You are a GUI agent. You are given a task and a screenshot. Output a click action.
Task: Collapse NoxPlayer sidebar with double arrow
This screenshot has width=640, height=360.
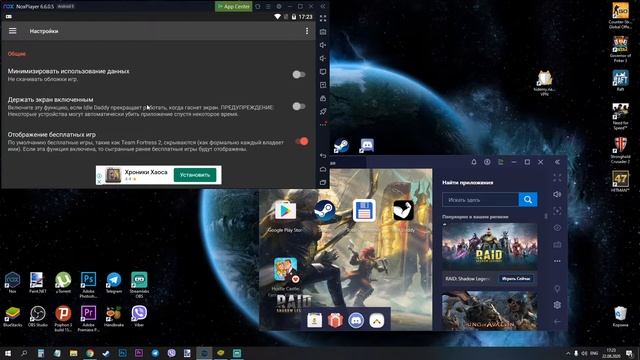(x=322, y=7)
